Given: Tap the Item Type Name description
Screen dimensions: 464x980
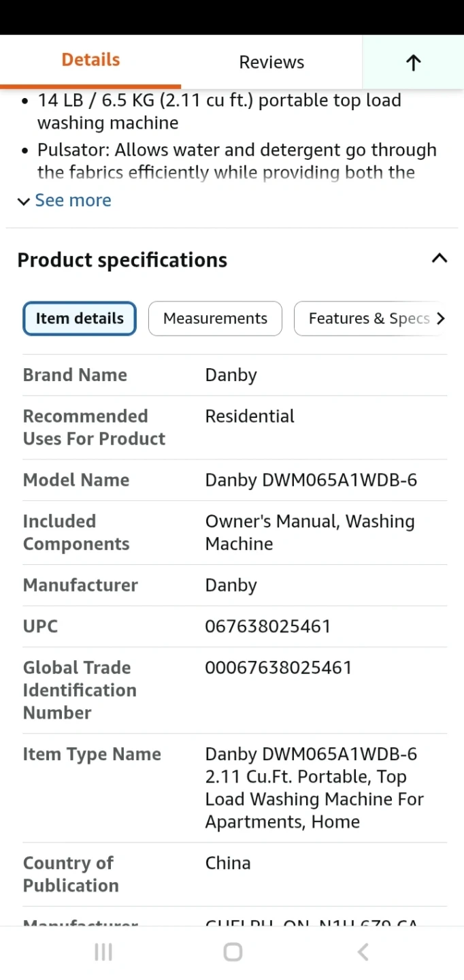Looking at the screenshot, I should (314, 787).
